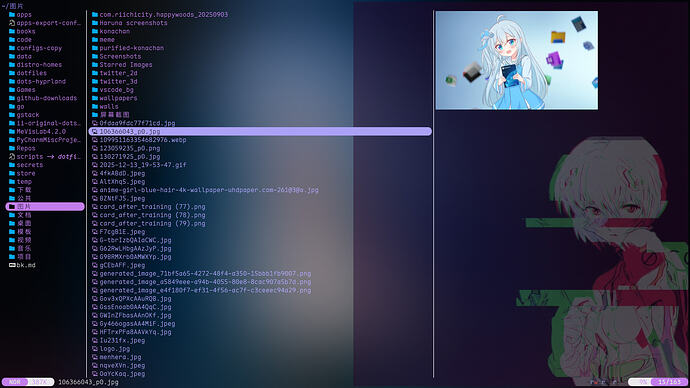Click the symlink icon beside apps-export-conf
This screenshot has width=690, height=388.
(x=12, y=23)
